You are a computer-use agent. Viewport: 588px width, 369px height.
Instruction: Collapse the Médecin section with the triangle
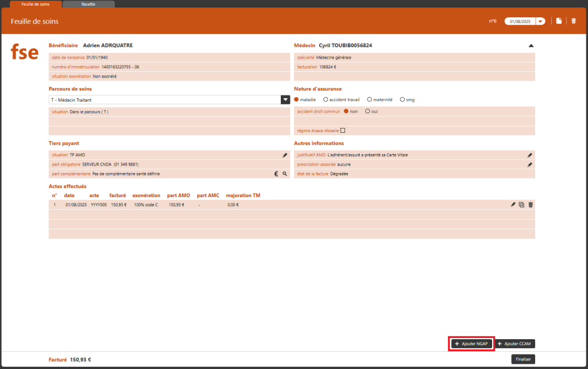531,45
